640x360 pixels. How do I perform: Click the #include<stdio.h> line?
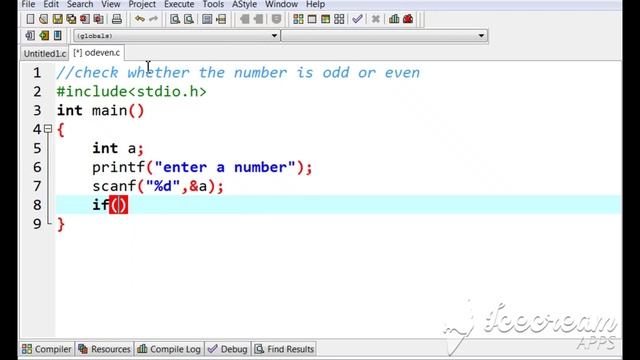tap(131, 91)
